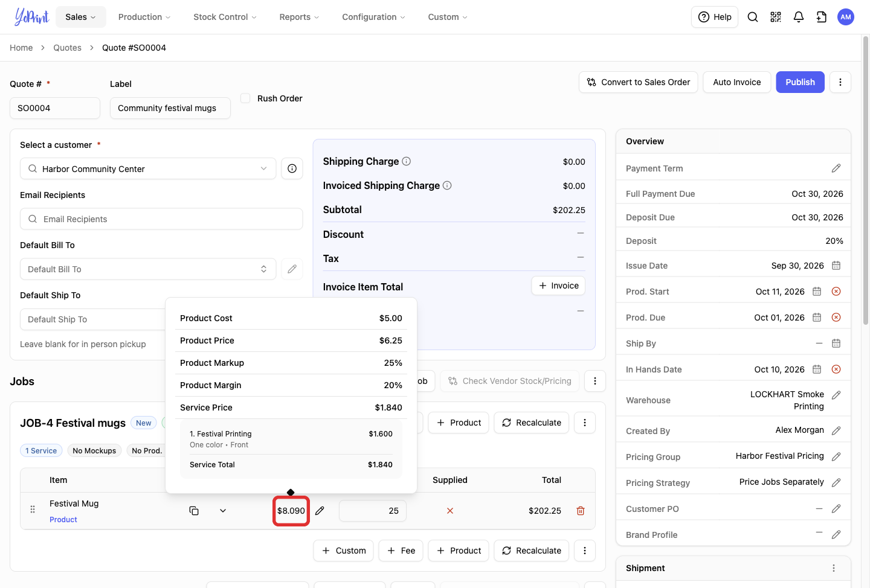
Task: Open quote more-options menu beside Publish
Action: tap(840, 82)
